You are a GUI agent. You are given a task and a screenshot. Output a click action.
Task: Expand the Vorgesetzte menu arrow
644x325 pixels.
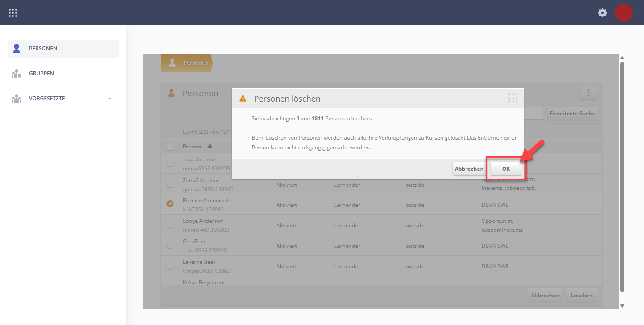pos(110,99)
